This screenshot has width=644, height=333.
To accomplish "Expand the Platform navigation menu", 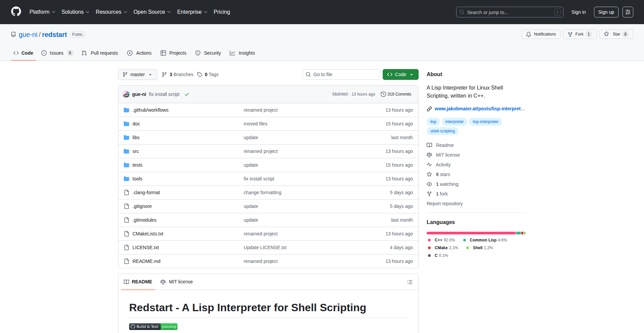I will pyautogui.click(x=42, y=12).
